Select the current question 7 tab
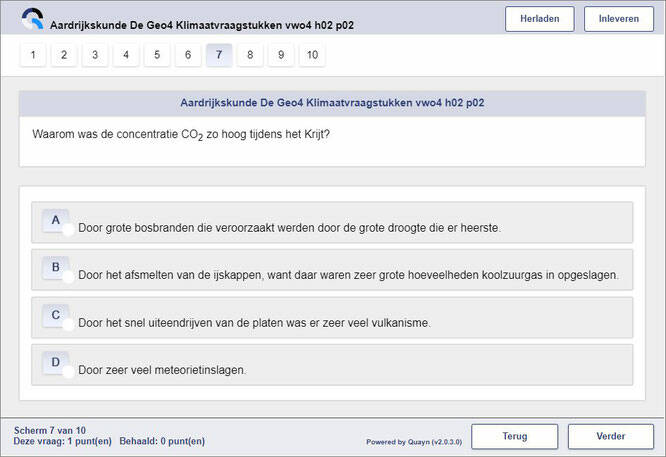The image size is (666, 457). click(219, 55)
